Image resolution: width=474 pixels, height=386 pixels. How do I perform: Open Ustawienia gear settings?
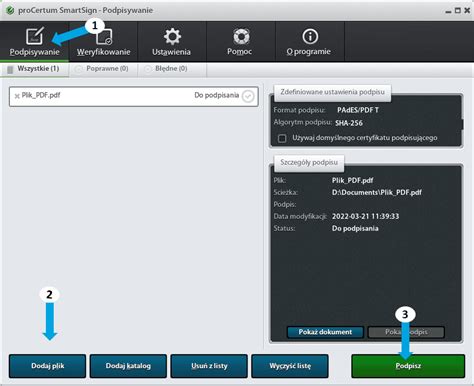(172, 42)
